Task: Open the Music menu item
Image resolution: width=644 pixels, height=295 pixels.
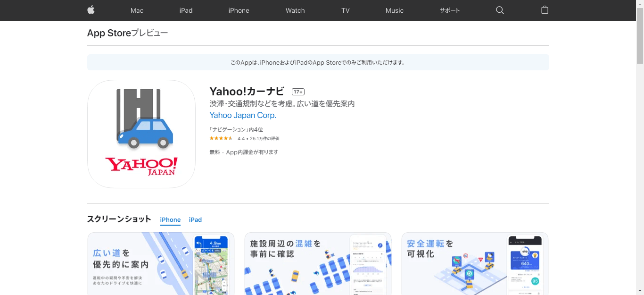Action: (x=395, y=10)
